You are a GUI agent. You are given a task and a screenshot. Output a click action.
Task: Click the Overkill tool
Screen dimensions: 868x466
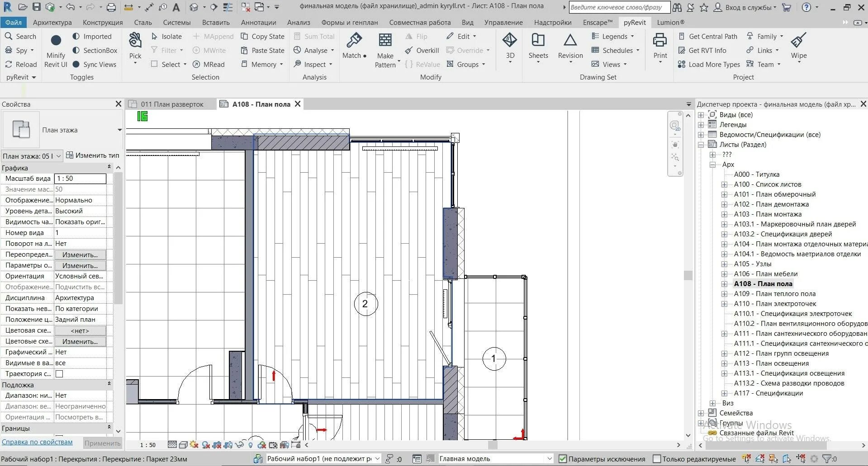click(422, 50)
